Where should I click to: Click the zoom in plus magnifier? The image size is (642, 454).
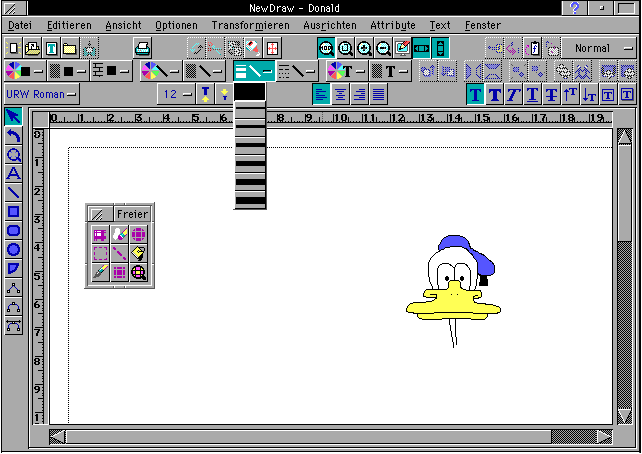click(364, 48)
